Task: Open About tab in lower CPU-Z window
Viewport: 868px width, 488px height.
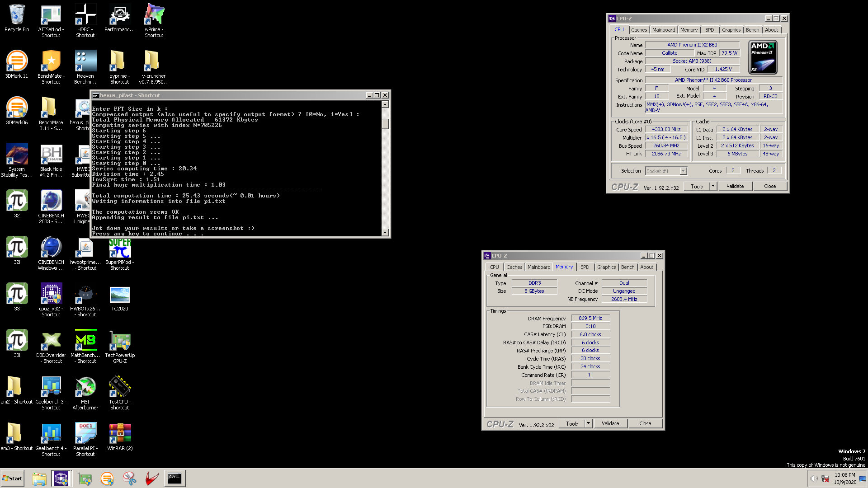Action: pyautogui.click(x=646, y=267)
